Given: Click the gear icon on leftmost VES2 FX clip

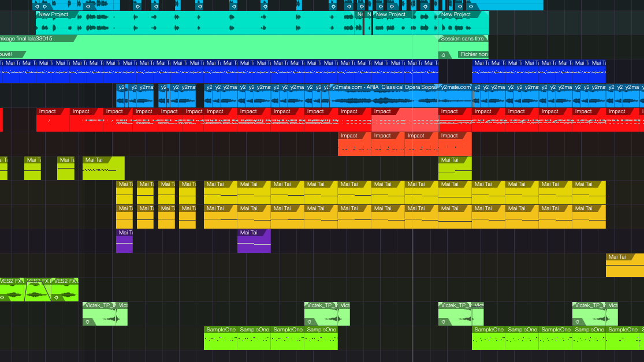Looking at the screenshot, I should pyautogui.click(x=3, y=297).
